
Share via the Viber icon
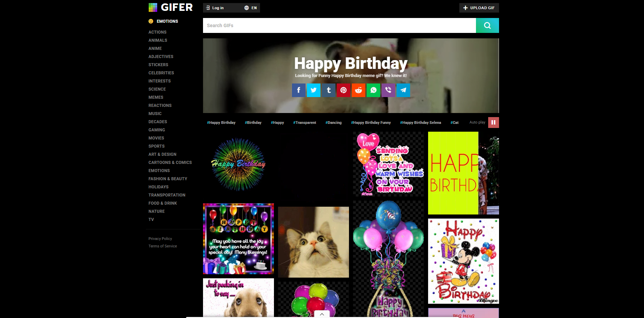[388, 90]
